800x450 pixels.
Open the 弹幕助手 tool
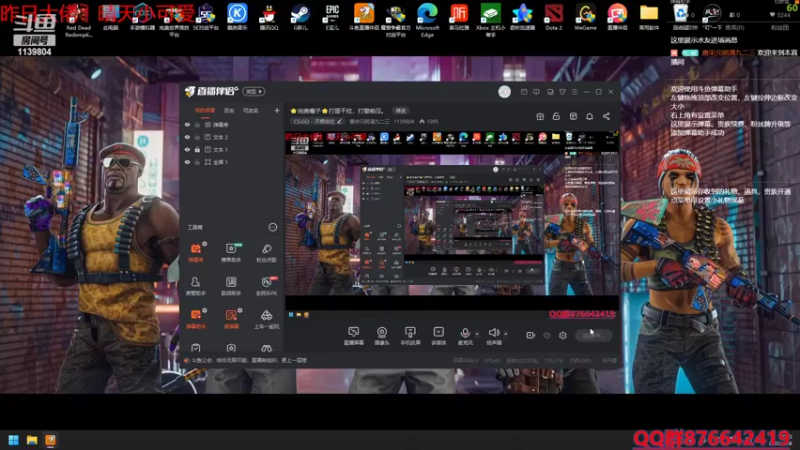point(196,319)
